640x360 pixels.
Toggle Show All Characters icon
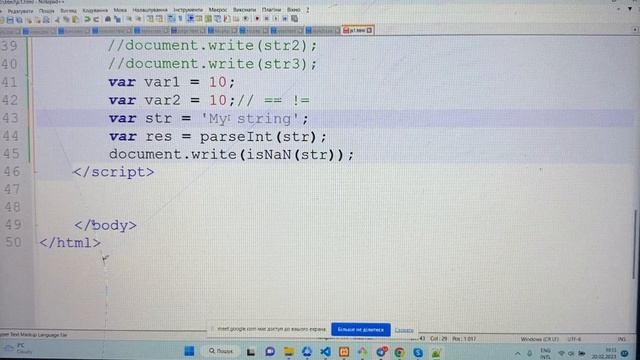pos(180,19)
